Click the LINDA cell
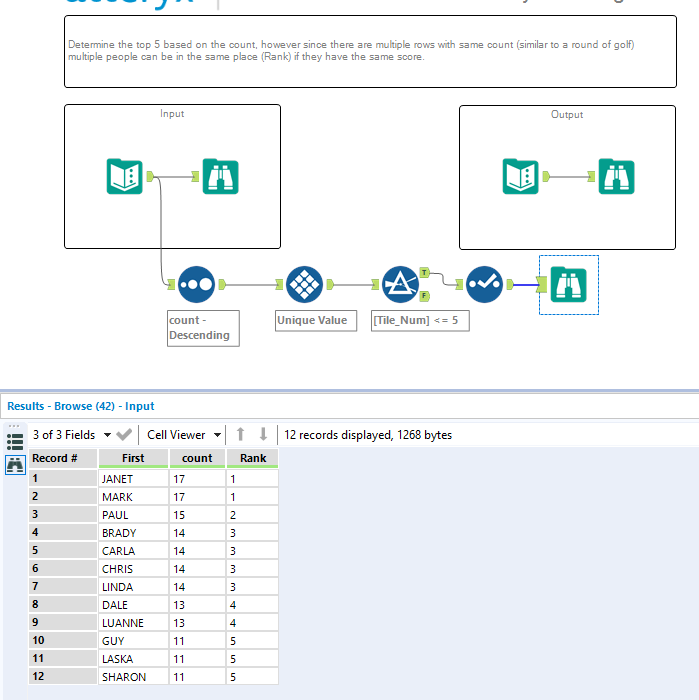699x700 pixels. click(133, 587)
